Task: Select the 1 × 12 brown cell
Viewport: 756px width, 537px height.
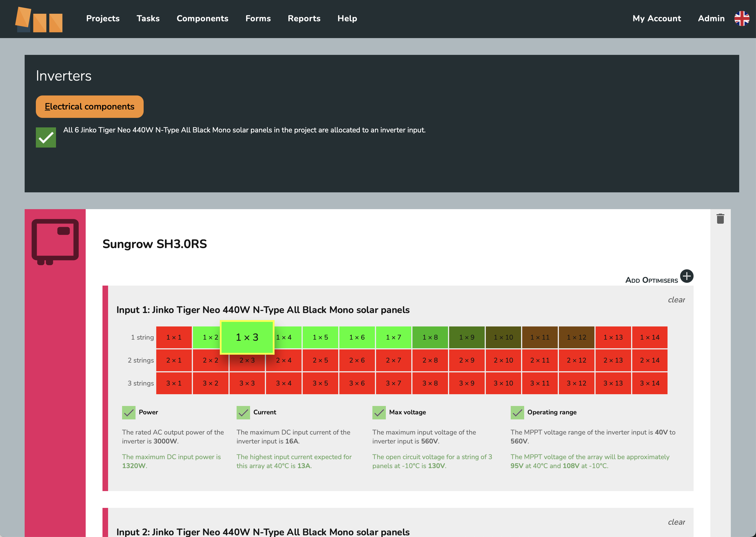Action: pos(577,337)
